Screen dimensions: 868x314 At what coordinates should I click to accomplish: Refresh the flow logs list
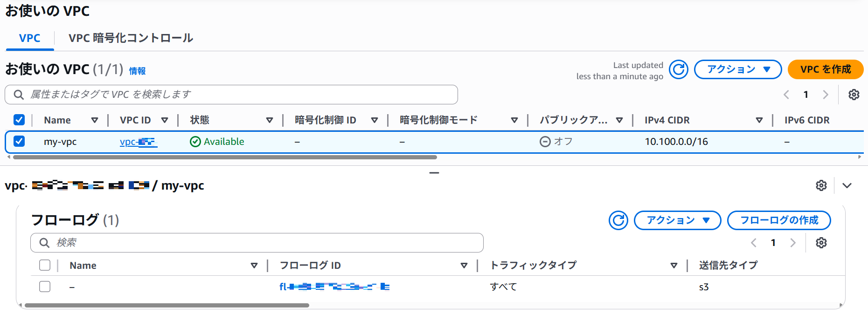618,220
